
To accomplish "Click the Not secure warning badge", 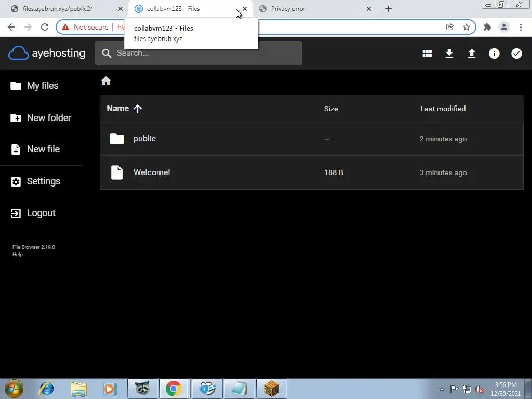I will point(85,27).
